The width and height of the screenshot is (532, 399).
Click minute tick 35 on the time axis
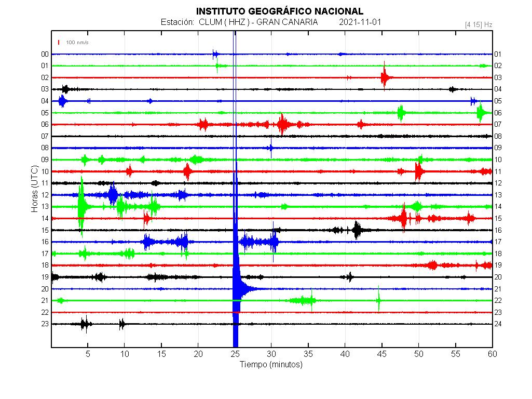coord(308,354)
